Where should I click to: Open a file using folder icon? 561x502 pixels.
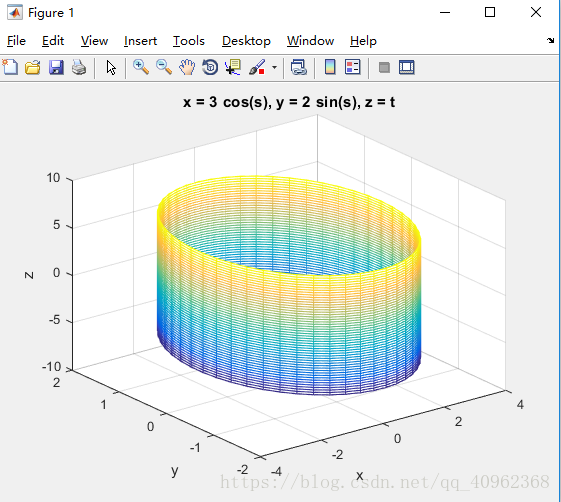[33, 67]
